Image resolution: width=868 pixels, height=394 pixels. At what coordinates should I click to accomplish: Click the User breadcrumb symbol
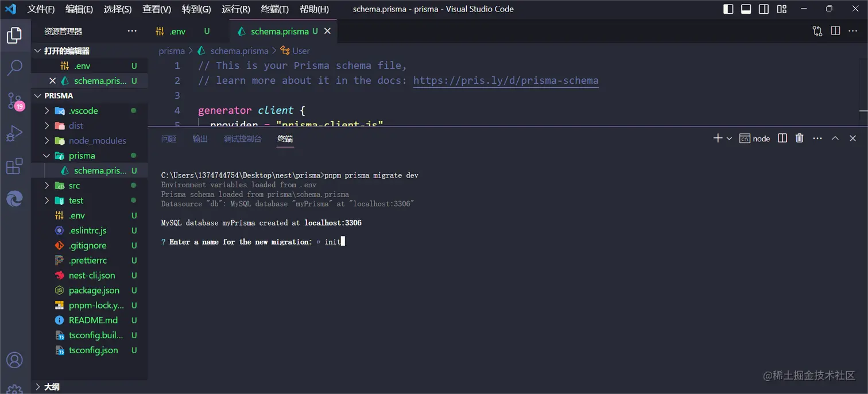click(301, 51)
